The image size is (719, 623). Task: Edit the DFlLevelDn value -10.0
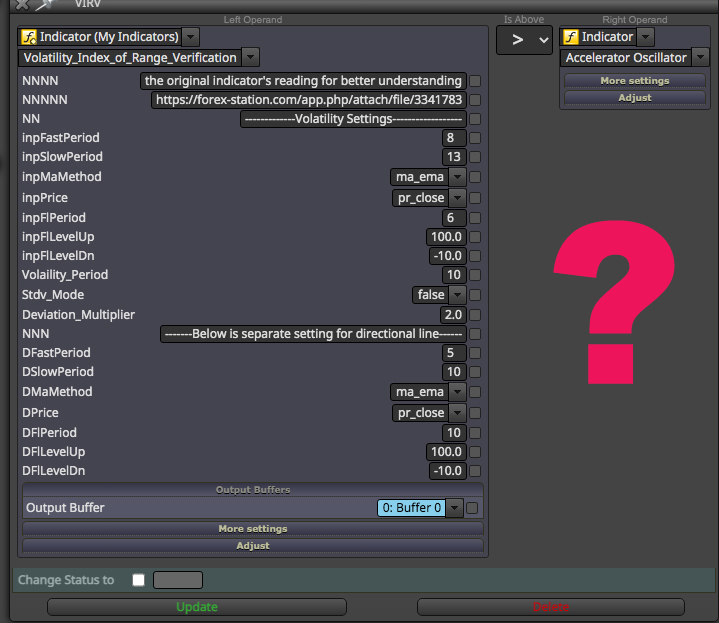[x=448, y=471]
